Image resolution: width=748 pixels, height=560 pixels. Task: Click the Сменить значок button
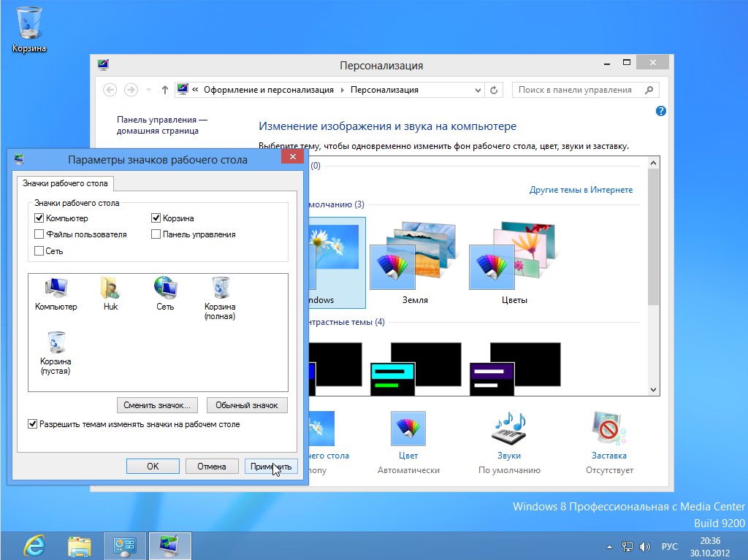157,405
